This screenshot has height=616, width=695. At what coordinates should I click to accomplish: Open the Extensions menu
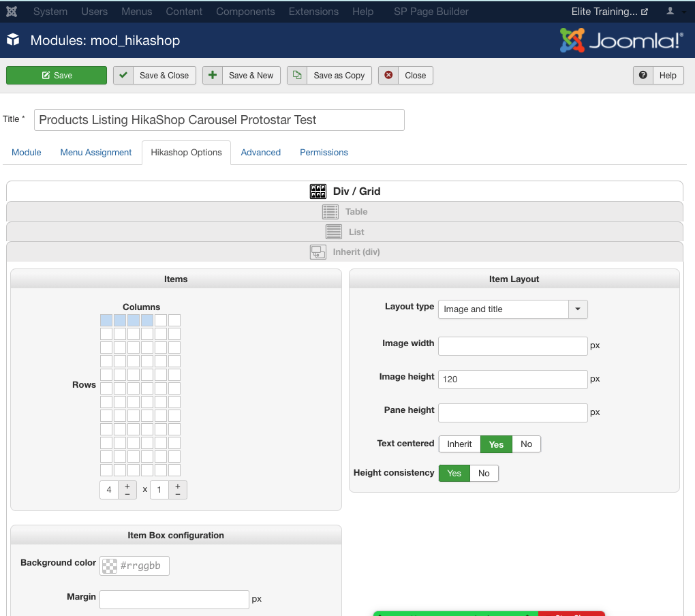[313, 12]
